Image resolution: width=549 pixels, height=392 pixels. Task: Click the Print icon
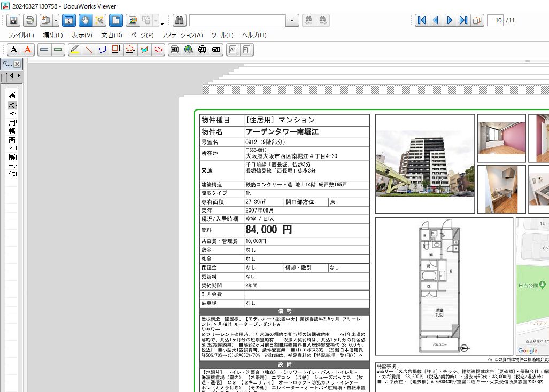(x=30, y=20)
